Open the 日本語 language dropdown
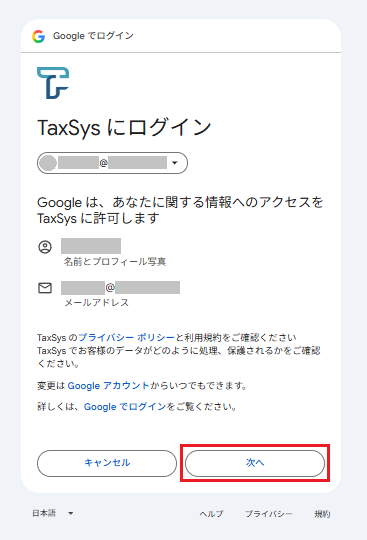 [52, 513]
